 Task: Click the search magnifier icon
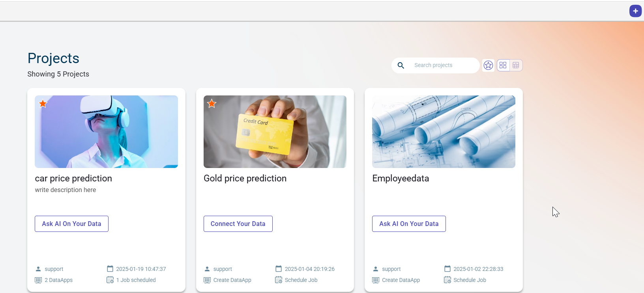click(x=401, y=65)
